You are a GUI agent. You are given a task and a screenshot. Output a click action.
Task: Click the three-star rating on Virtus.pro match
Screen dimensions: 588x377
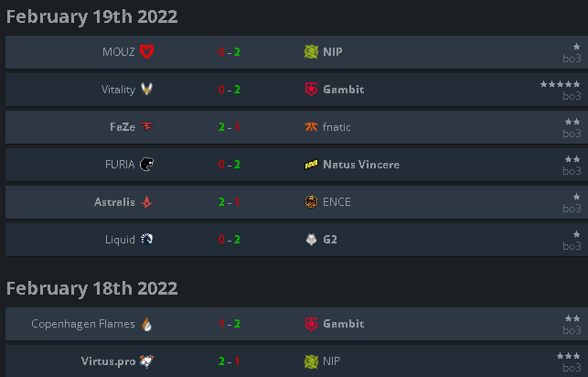click(x=569, y=356)
